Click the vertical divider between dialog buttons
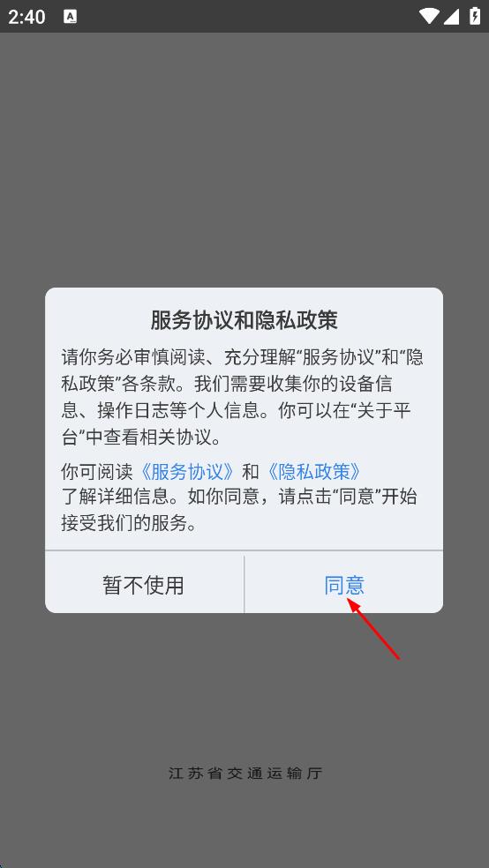The height and width of the screenshot is (868, 489). coord(244,585)
